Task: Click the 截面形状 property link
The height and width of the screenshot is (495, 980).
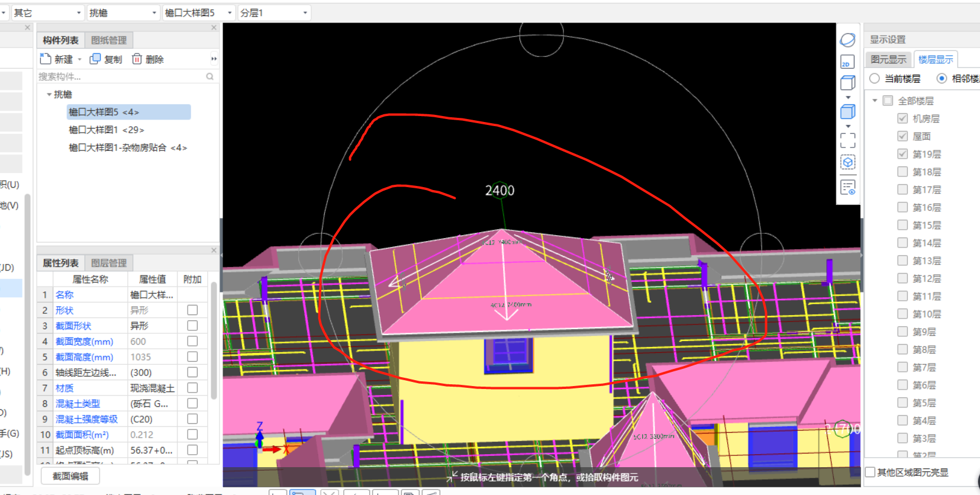Action: [x=73, y=326]
